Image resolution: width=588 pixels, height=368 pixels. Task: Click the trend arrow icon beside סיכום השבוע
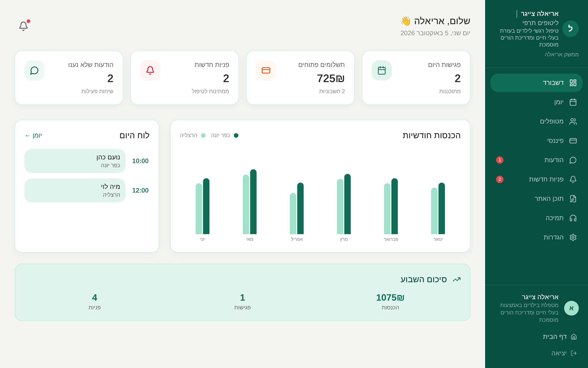tap(457, 279)
